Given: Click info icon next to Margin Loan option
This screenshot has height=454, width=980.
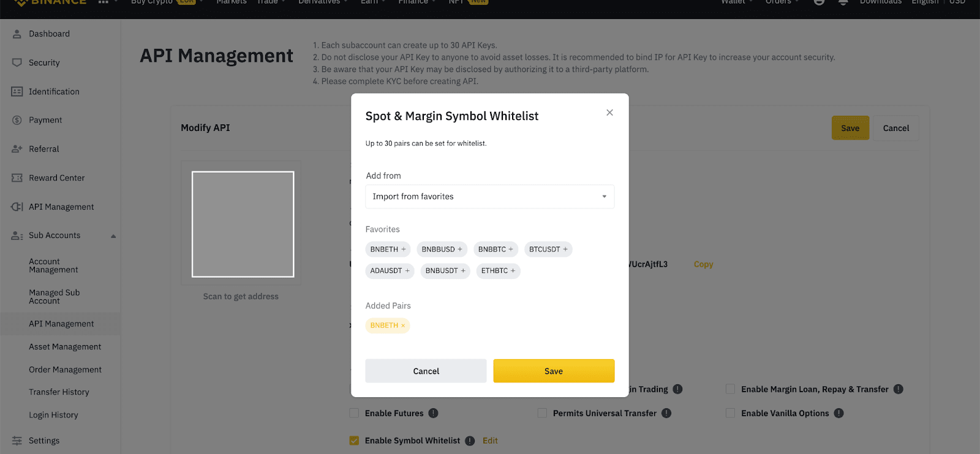Looking at the screenshot, I should coord(899,389).
